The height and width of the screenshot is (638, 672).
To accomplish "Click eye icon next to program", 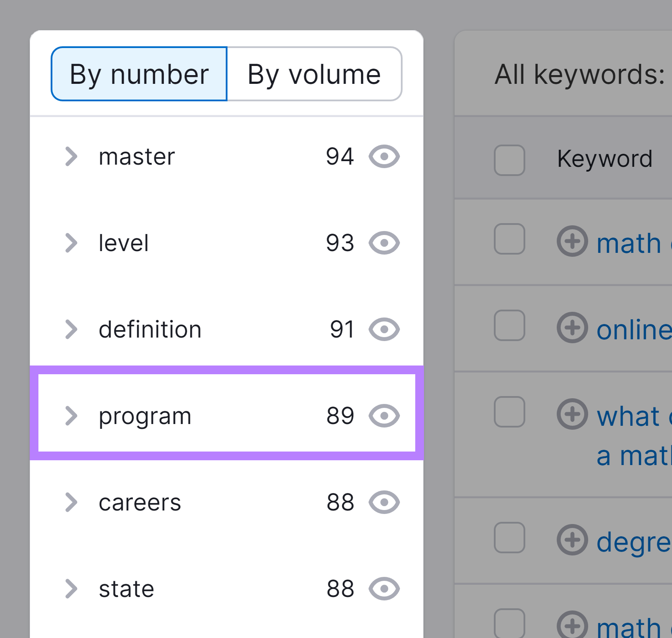I will tap(384, 416).
